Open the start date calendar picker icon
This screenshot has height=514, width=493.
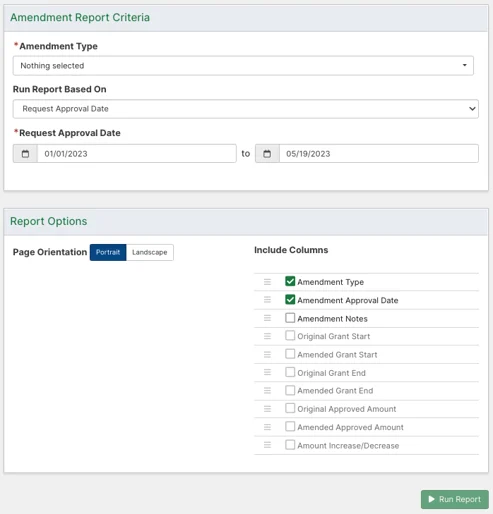pos(25,154)
